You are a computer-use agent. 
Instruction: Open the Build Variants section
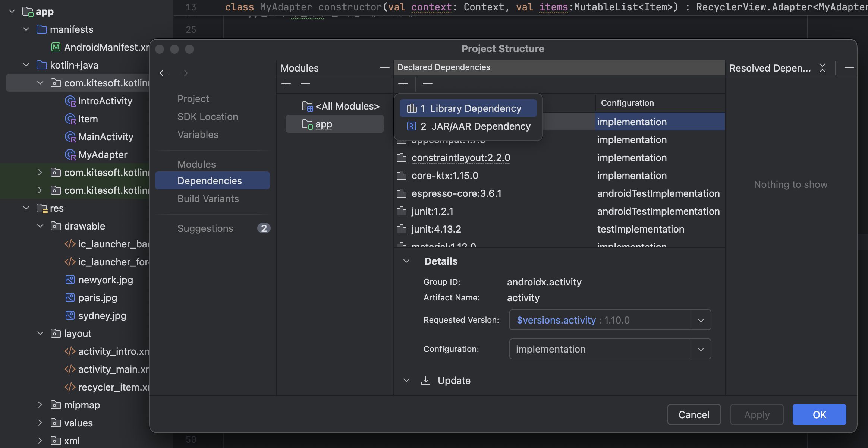click(208, 199)
